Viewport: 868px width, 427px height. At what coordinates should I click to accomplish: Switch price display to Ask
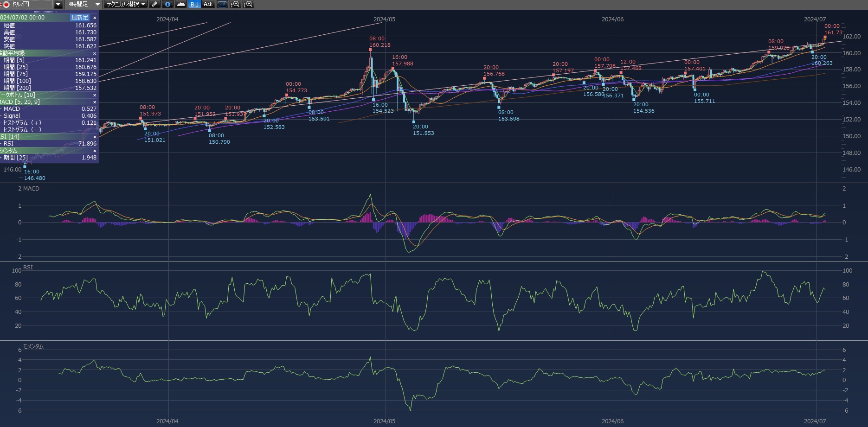208,4
